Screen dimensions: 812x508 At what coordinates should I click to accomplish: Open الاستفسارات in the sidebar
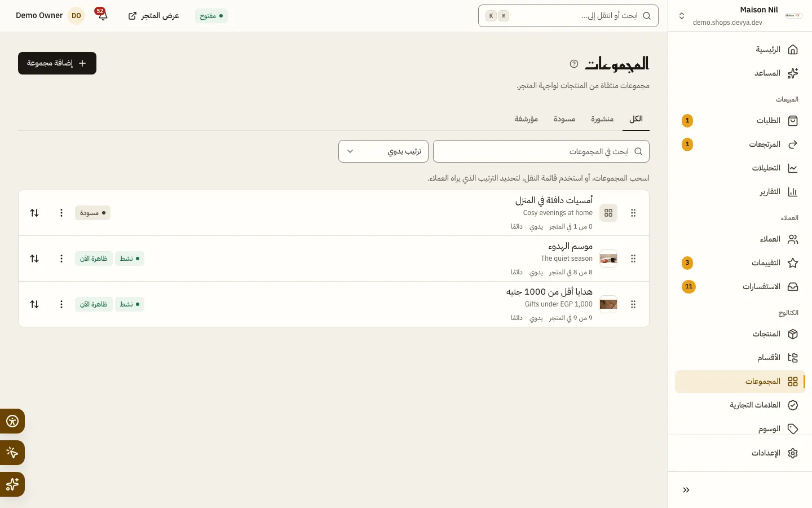click(740, 287)
